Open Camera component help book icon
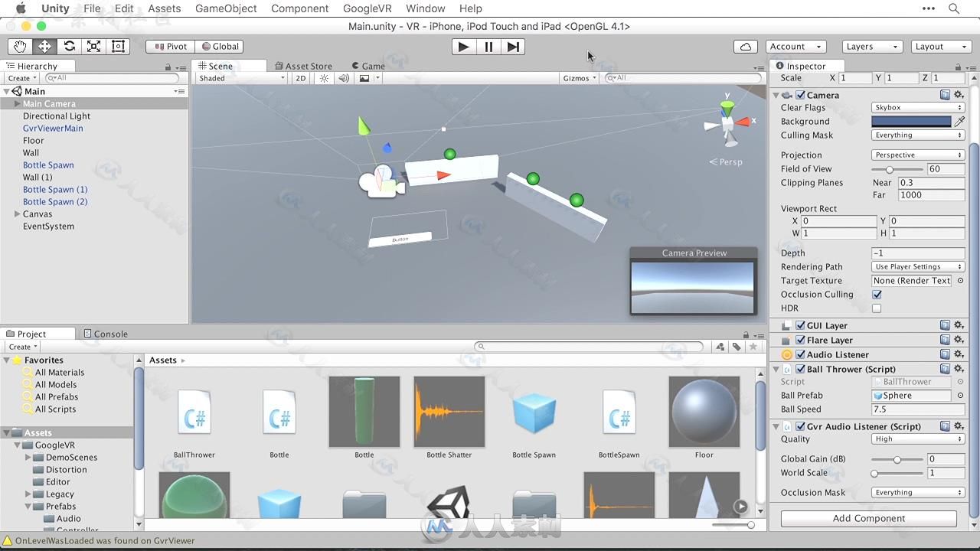980x551 pixels. coord(946,95)
